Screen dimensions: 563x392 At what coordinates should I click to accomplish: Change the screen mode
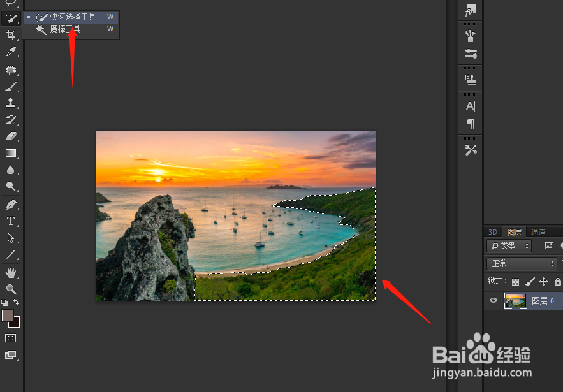[x=11, y=355]
